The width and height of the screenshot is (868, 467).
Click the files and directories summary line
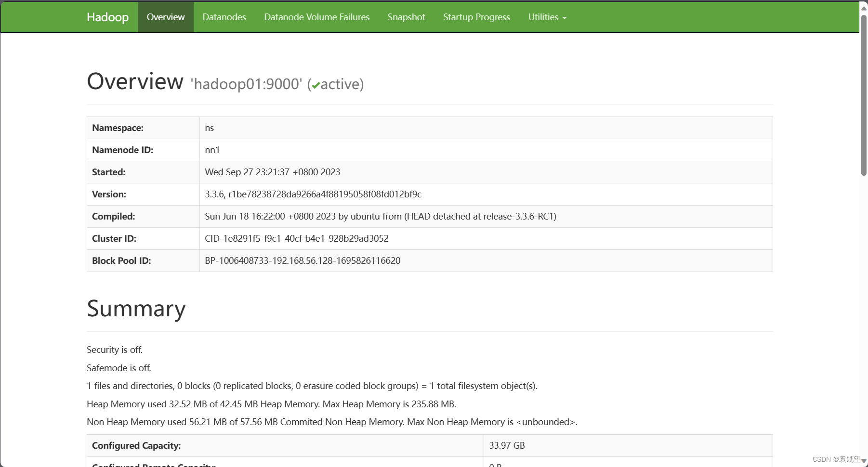[x=312, y=386]
